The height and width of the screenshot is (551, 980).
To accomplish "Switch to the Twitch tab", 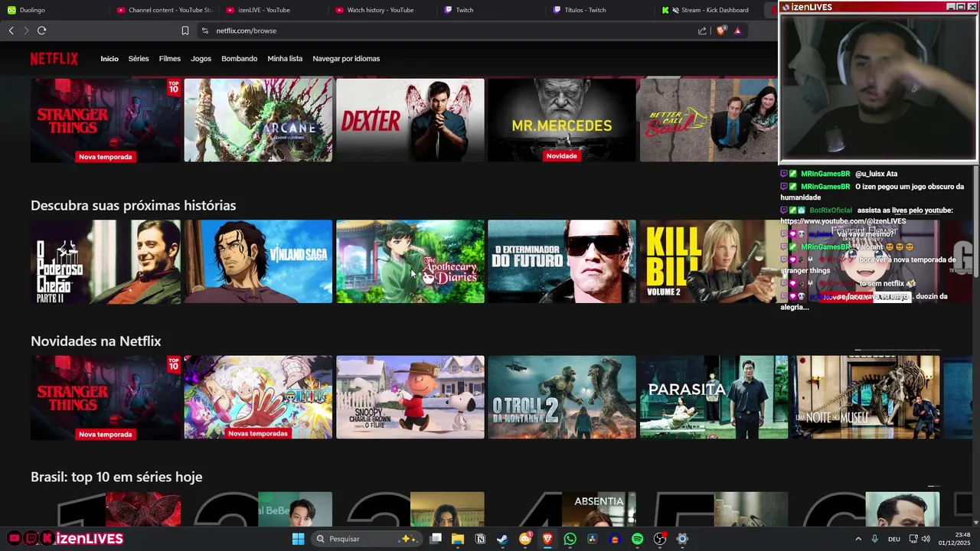I will 492,10.
